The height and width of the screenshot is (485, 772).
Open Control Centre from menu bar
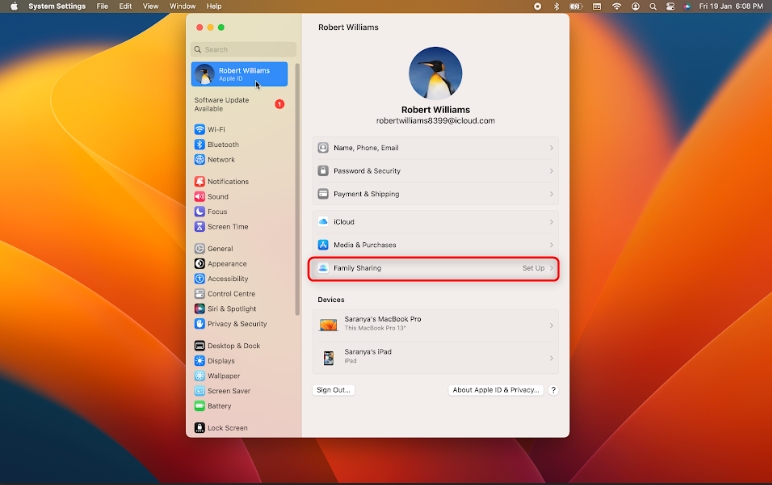point(670,6)
